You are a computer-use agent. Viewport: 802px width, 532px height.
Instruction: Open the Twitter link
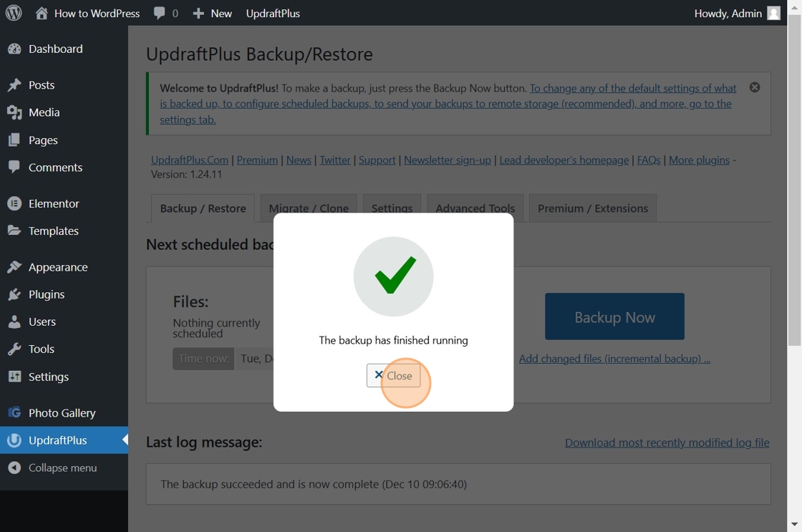(335, 160)
